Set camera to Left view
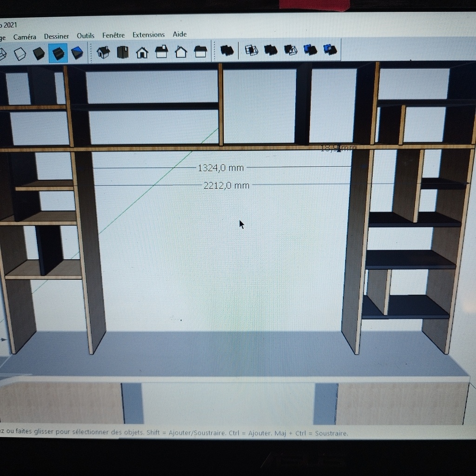This screenshot has width=476, height=476. (200, 52)
